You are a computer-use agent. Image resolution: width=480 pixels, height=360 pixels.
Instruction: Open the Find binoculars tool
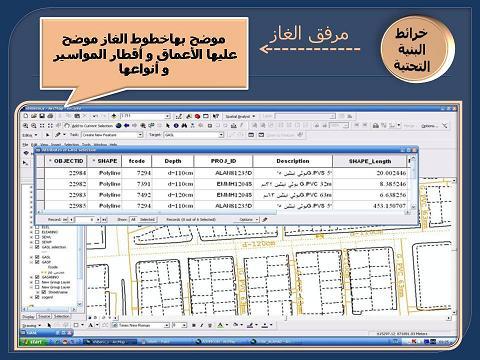(x=184, y=126)
